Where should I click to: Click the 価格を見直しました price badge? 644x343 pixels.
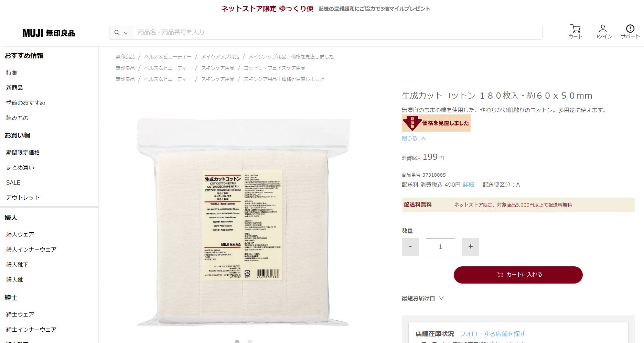click(x=436, y=123)
